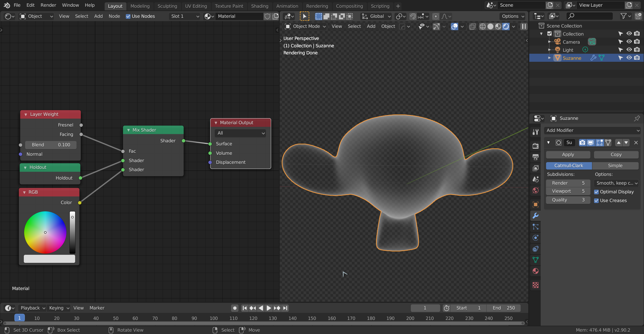The height and width of the screenshot is (334, 644).
Task: Open the World properties tab icon
Action: pos(535,190)
